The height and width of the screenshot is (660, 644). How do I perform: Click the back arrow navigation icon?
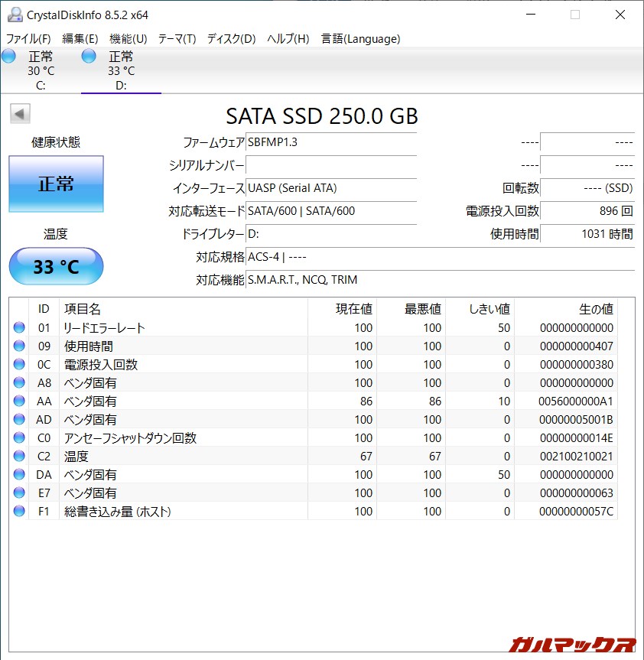click(x=19, y=113)
